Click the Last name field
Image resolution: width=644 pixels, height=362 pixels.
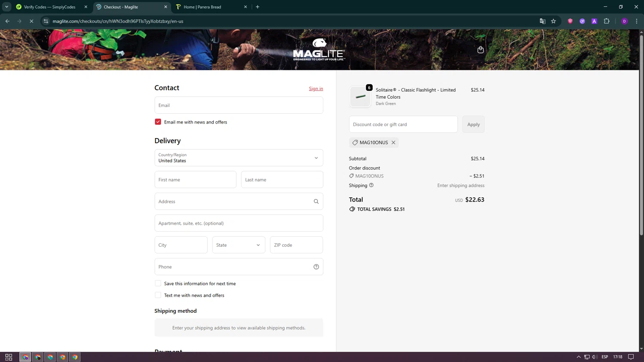click(x=282, y=180)
